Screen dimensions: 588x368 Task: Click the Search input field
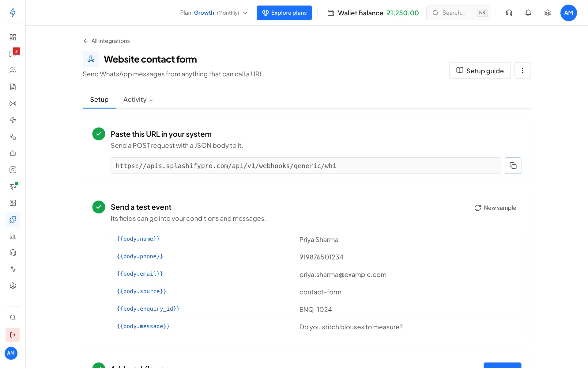(458, 13)
